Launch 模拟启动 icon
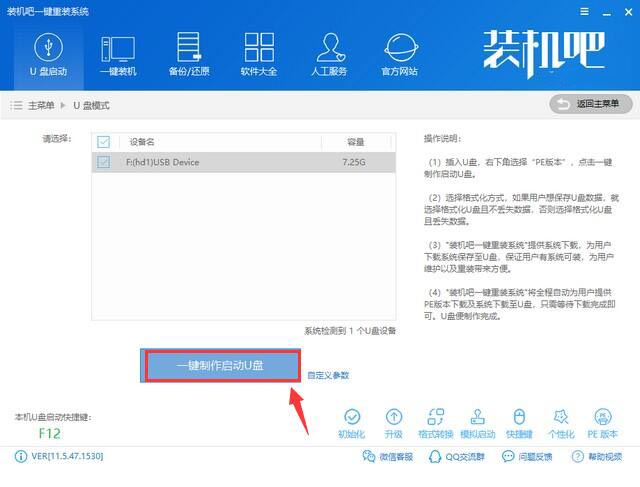The height and width of the screenshot is (487, 640). (478, 424)
